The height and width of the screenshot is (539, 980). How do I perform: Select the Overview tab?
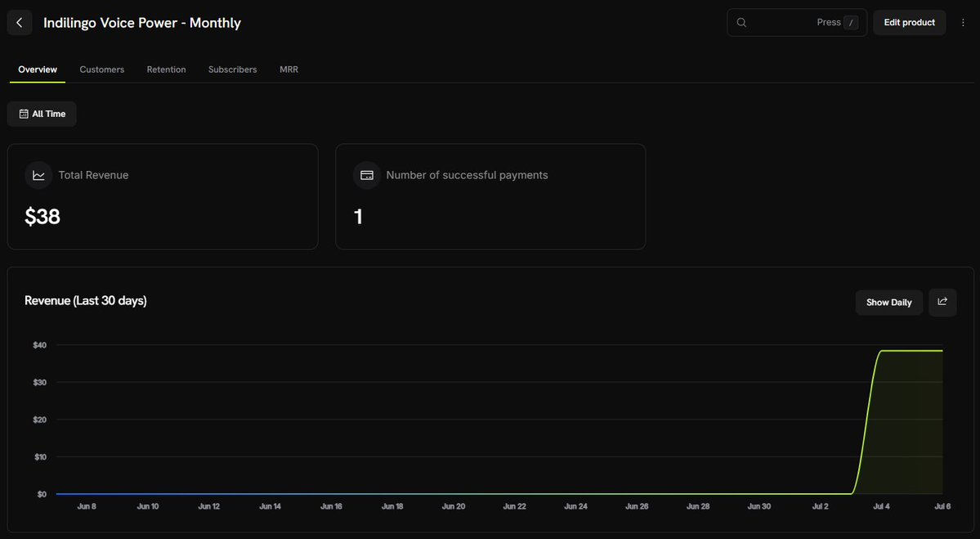[38, 70]
